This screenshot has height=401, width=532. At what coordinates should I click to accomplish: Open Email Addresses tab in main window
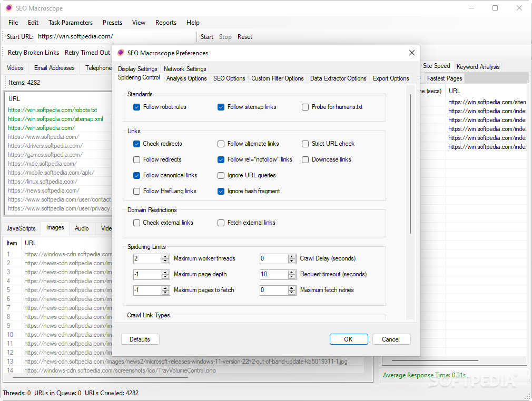[54, 68]
